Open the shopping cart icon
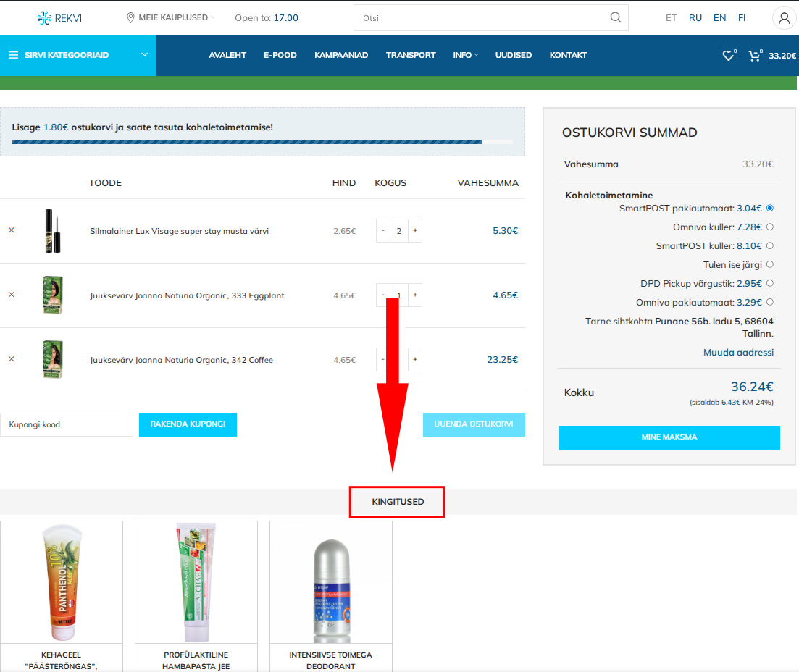 click(x=755, y=56)
